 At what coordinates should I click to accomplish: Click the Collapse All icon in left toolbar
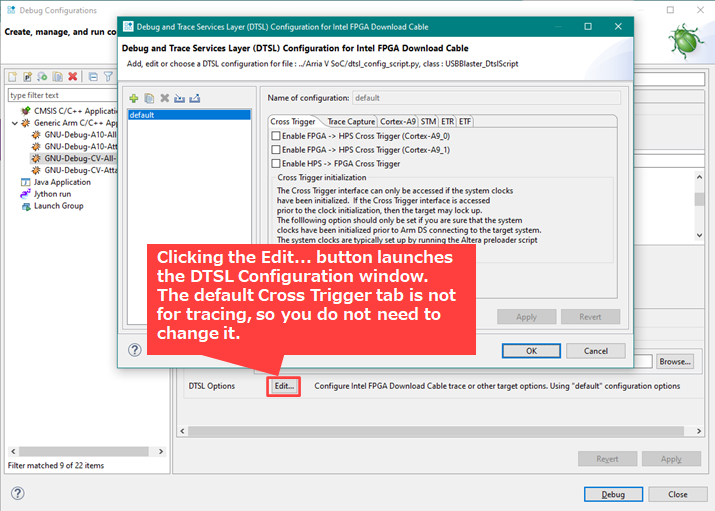93,76
